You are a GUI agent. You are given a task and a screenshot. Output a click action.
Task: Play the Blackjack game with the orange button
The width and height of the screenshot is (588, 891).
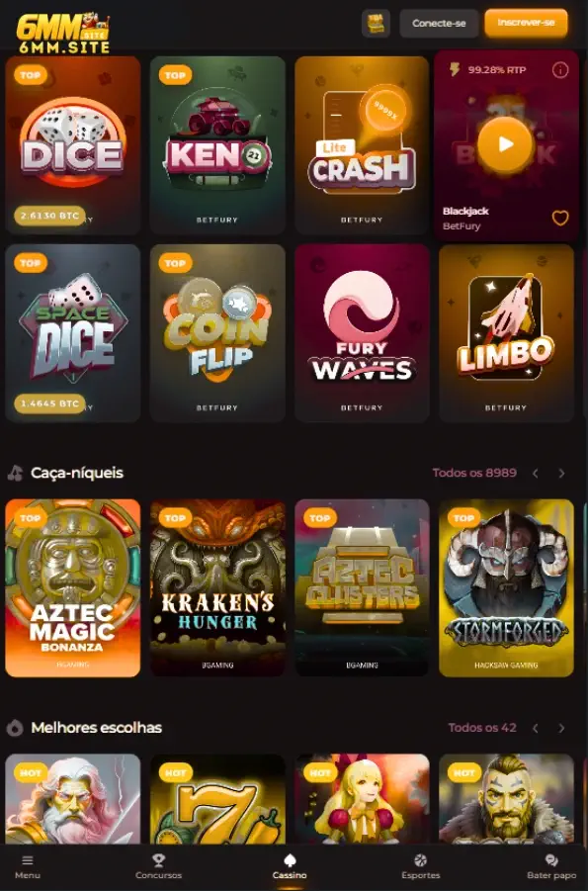[x=505, y=144]
